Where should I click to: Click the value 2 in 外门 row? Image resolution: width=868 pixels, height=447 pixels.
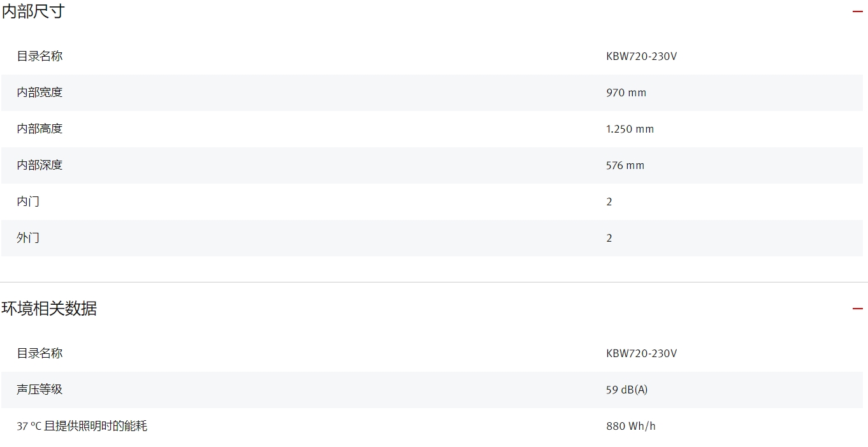point(609,238)
